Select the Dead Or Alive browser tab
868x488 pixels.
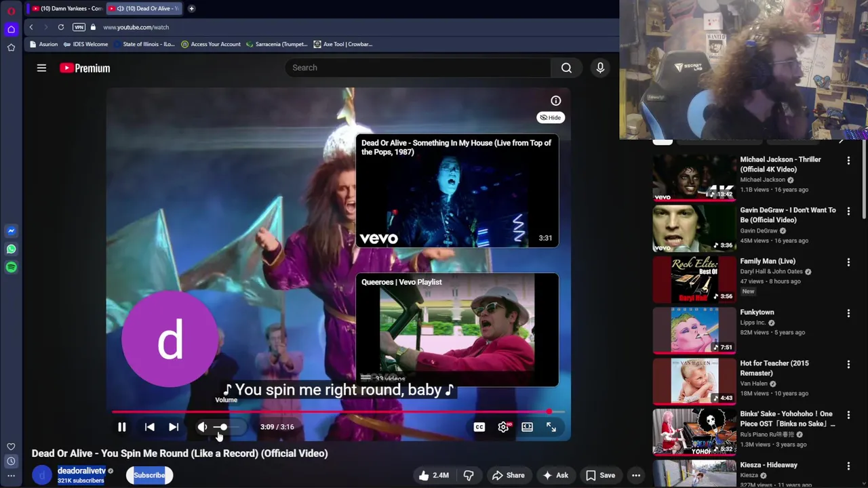[x=143, y=8]
